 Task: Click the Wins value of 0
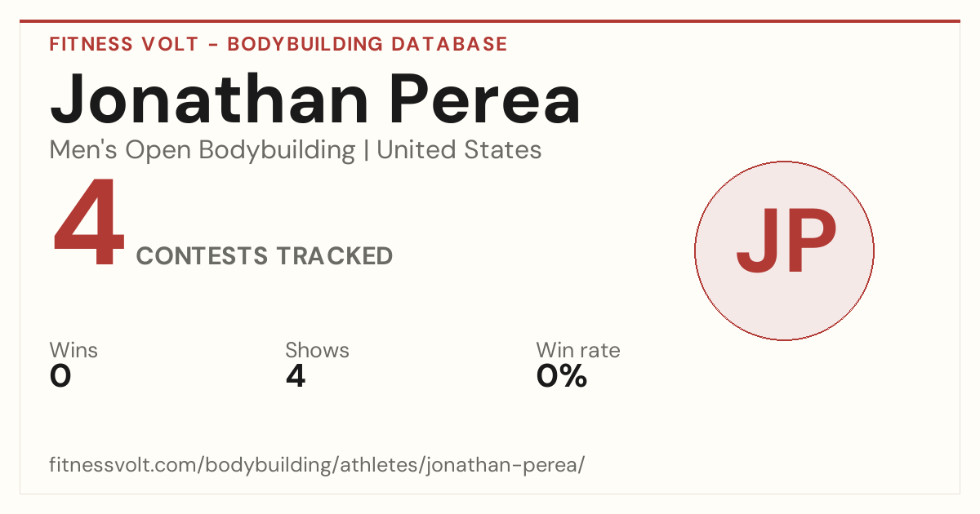(x=60, y=376)
